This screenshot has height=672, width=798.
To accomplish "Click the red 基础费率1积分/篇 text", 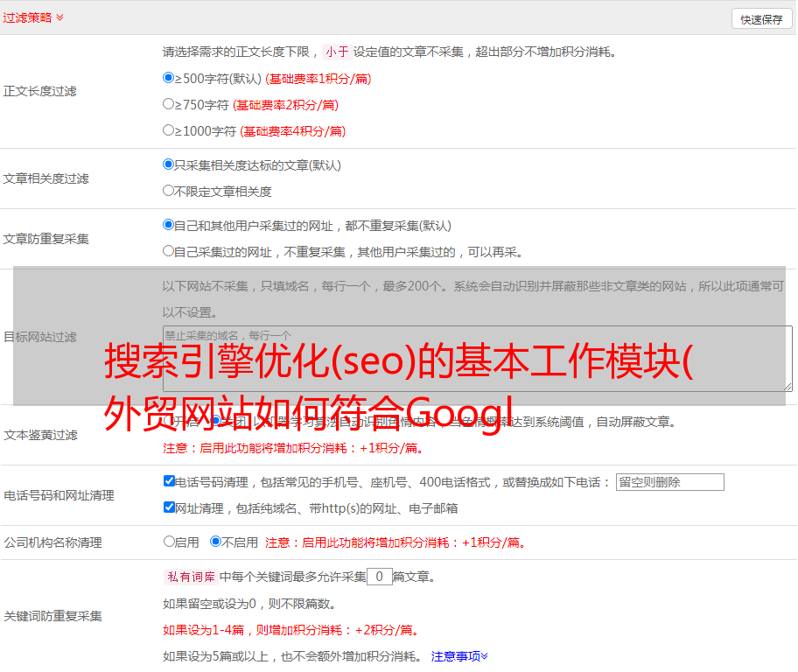I will pos(318,79).
